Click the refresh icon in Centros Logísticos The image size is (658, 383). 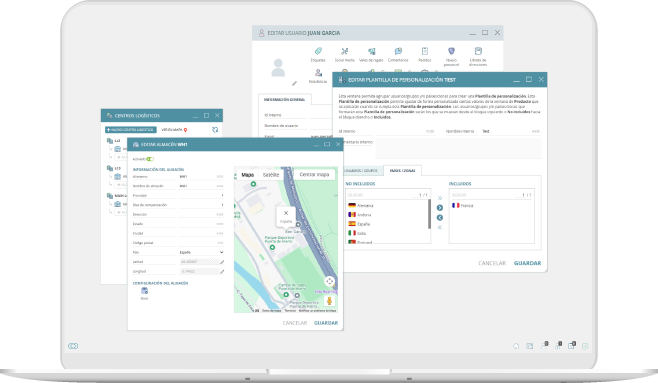point(215,130)
